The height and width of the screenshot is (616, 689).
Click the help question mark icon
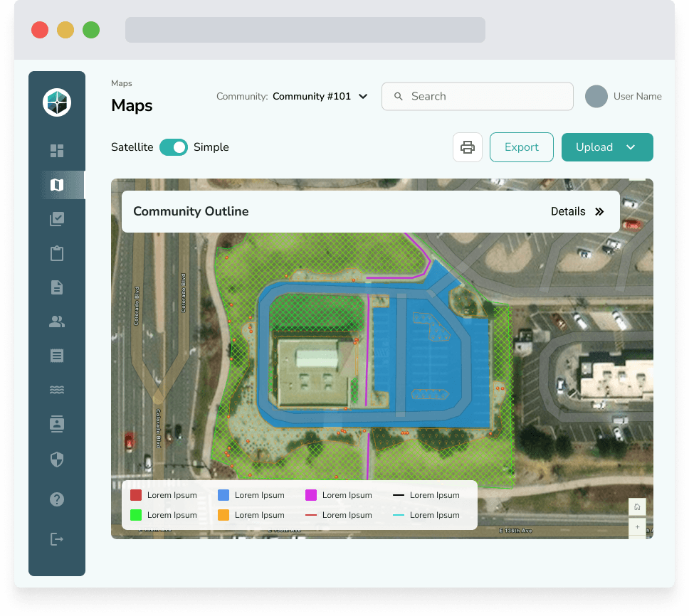(x=57, y=499)
